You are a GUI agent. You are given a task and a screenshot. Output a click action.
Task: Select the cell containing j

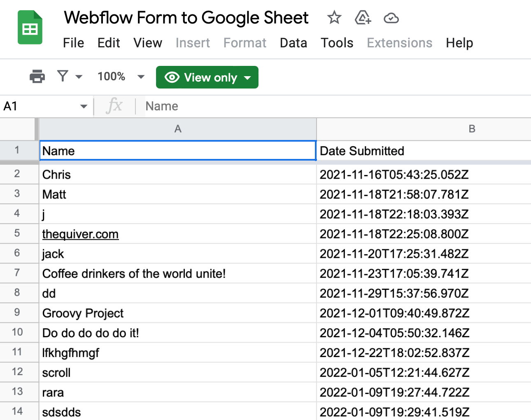click(x=178, y=214)
